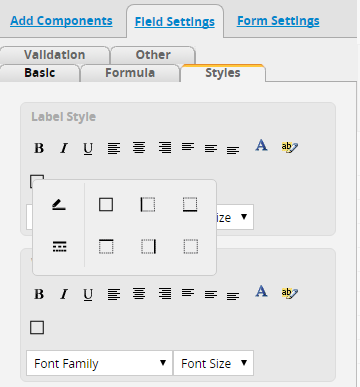Choose border color pencil in popup
The height and width of the screenshot is (387, 360).
pos(59,204)
